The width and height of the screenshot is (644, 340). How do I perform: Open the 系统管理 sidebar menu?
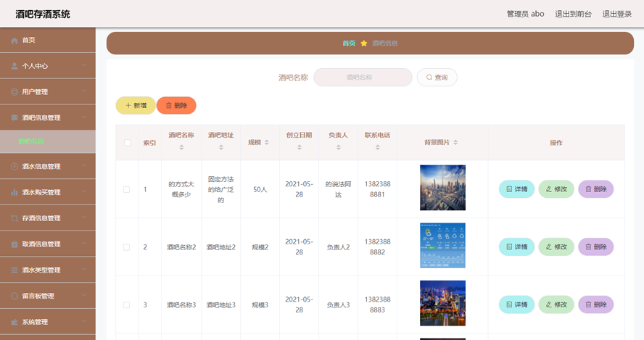pyautogui.click(x=47, y=322)
